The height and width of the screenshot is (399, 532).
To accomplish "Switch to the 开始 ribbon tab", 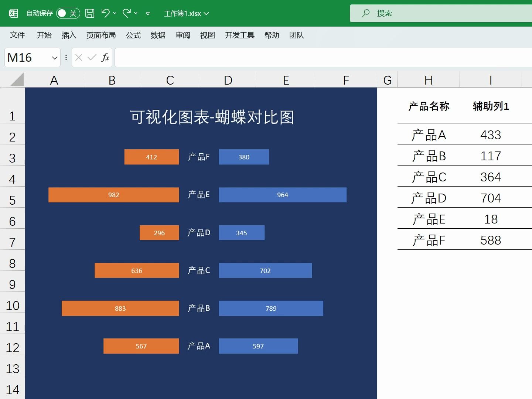I will [x=44, y=35].
